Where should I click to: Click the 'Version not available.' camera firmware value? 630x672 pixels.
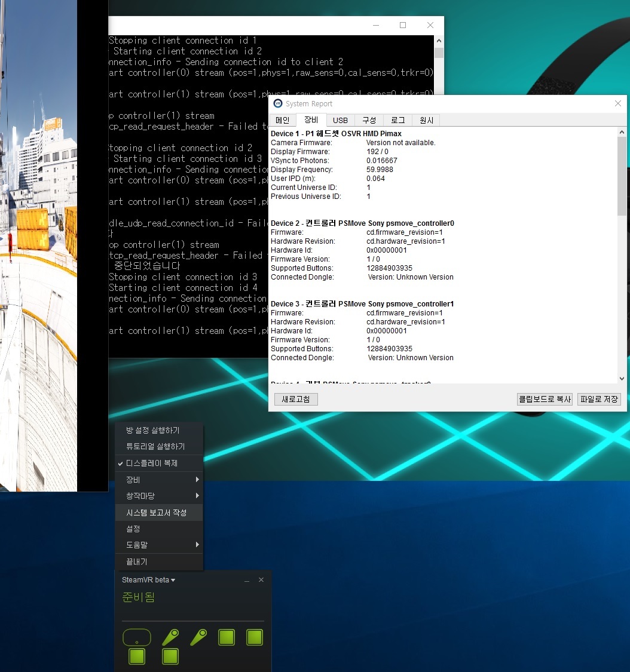400,143
